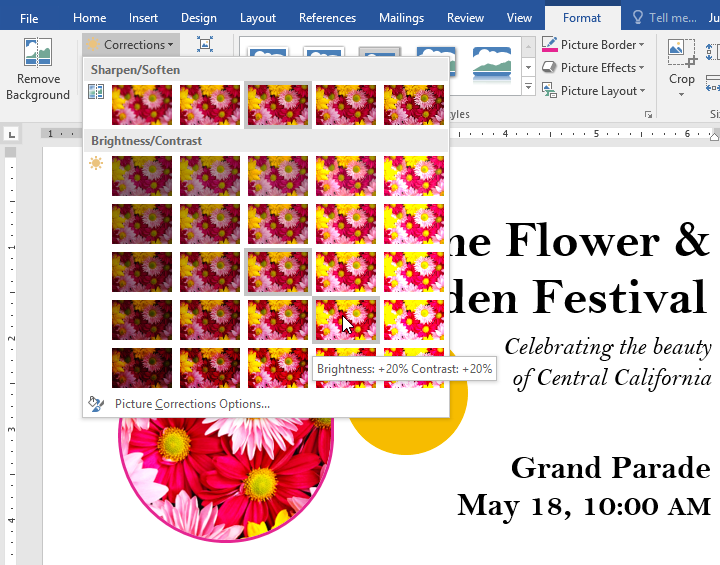
Task: Select first thumbnail in Sharpen/Soften row
Action: point(142,105)
